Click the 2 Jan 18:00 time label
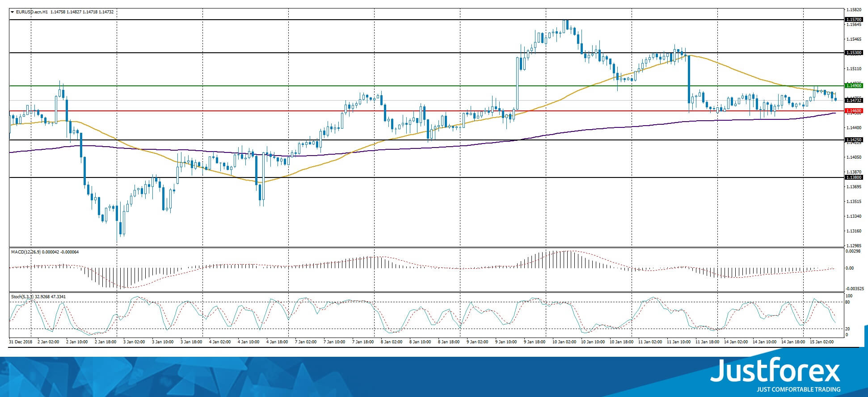 (105, 342)
